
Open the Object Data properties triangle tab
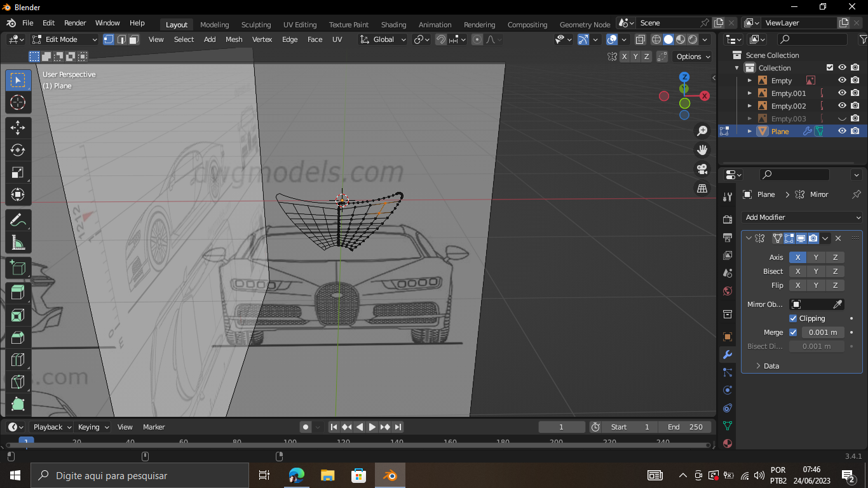click(x=728, y=426)
